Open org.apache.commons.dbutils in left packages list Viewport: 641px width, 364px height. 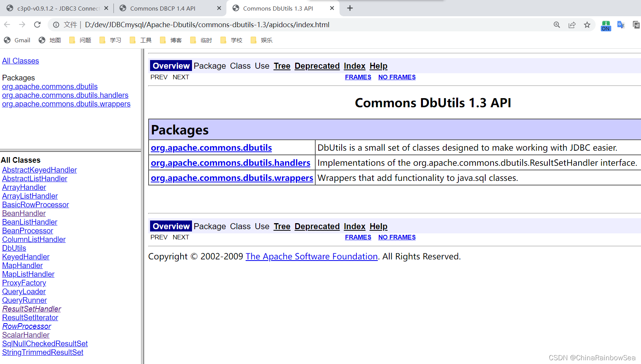pos(50,86)
